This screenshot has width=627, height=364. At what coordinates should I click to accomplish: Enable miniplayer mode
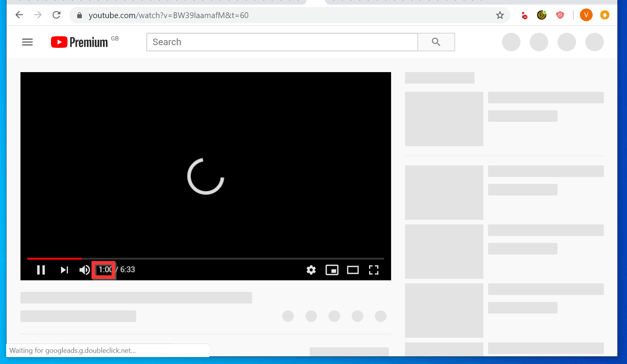[x=332, y=270]
